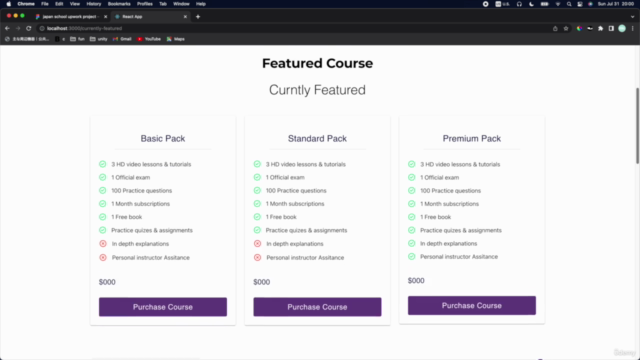Open the Wi-Fi status menu

pos(558,4)
